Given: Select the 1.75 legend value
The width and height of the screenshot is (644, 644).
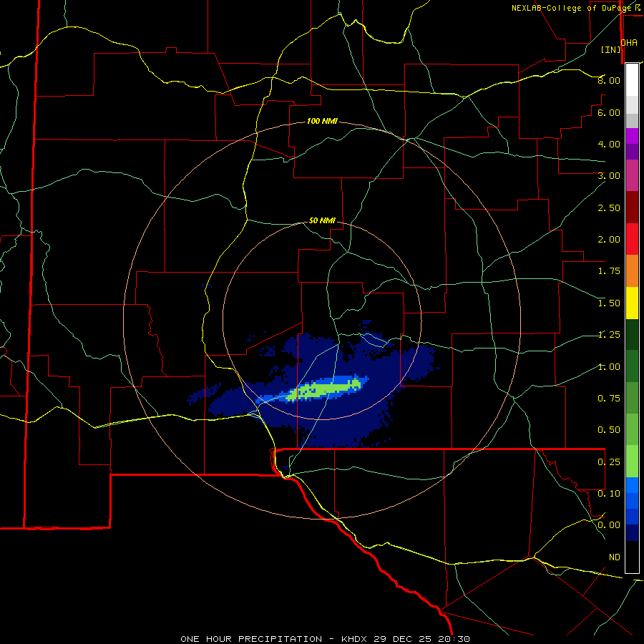Looking at the screenshot, I should pos(609,271).
